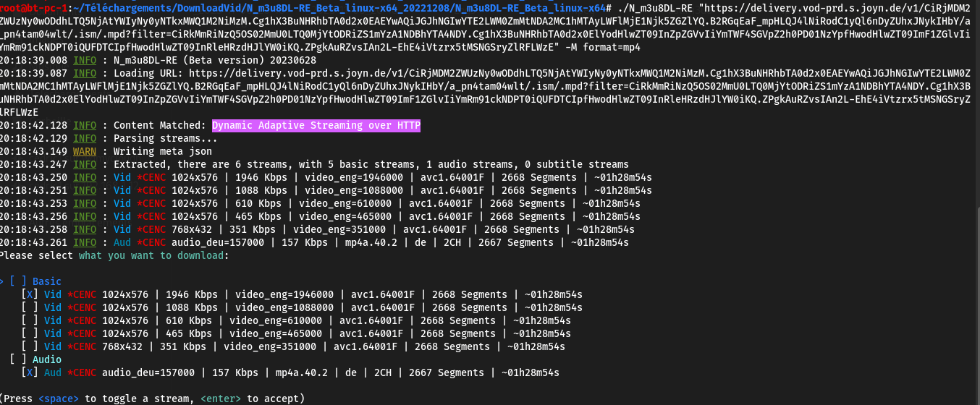Select the 465 Kbps video stream checkbox
Image resolution: width=980 pixels, height=405 pixels.
(x=30, y=333)
